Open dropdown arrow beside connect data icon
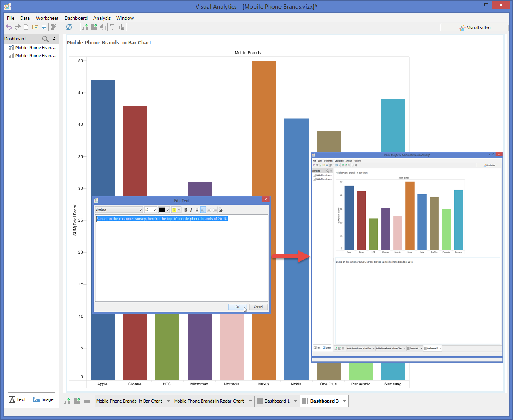Viewport: 513px width, 420px height. 62,27
